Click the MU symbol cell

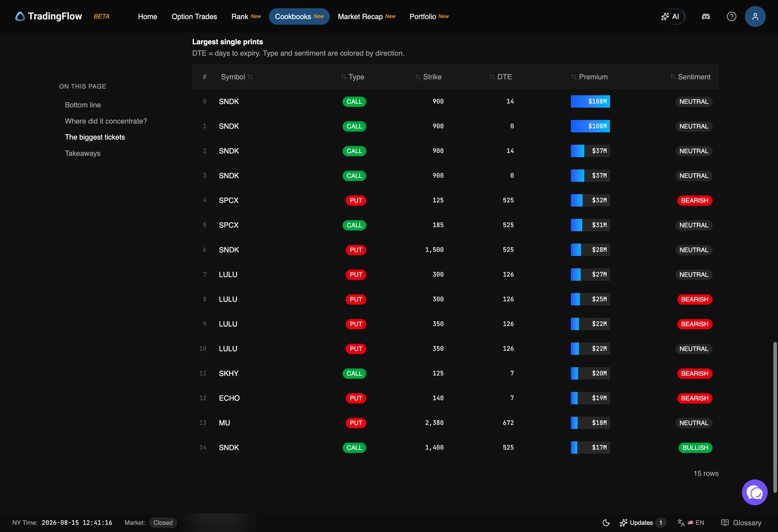224,423
